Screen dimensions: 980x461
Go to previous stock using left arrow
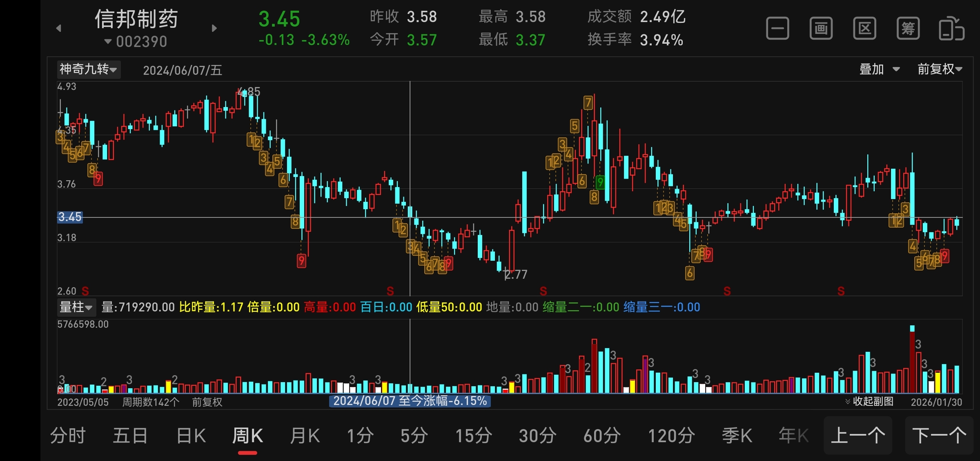59,28
